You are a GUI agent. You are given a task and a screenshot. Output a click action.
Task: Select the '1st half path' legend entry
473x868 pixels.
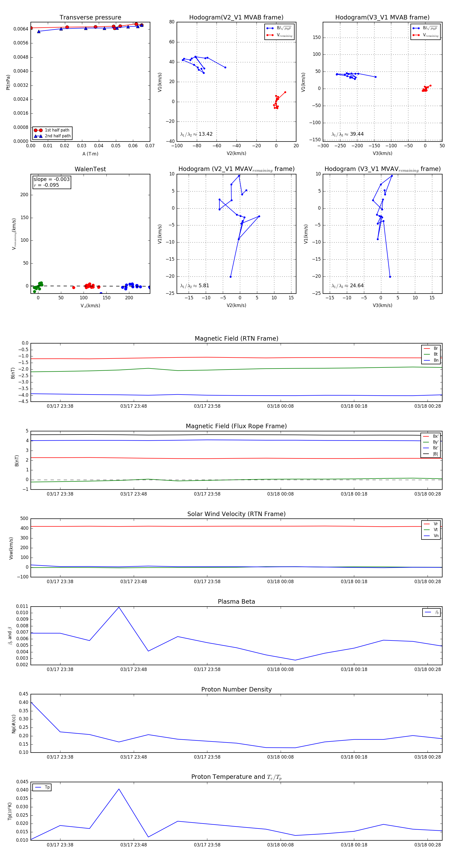tap(52, 130)
